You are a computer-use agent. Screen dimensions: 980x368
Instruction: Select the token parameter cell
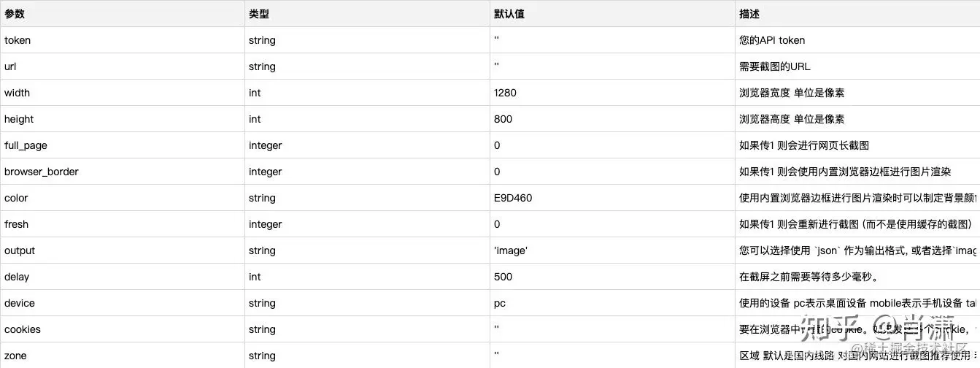tap(123, 40)
